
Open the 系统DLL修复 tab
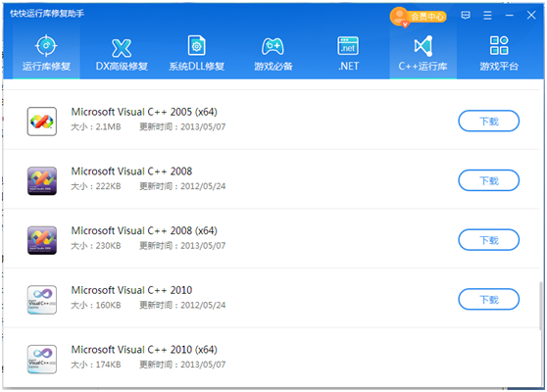pos(197,53)
